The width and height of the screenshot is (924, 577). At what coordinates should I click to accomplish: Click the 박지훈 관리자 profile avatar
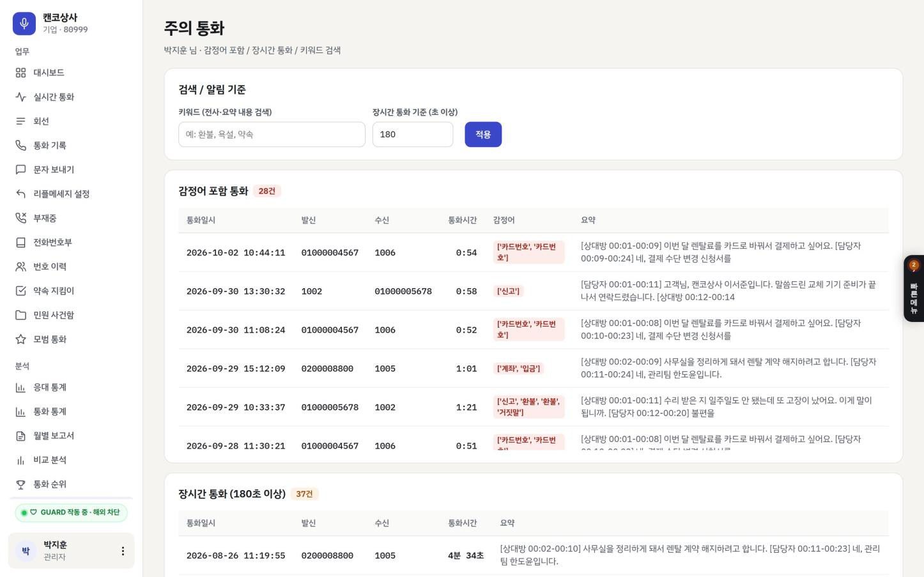tap(26, 551)
